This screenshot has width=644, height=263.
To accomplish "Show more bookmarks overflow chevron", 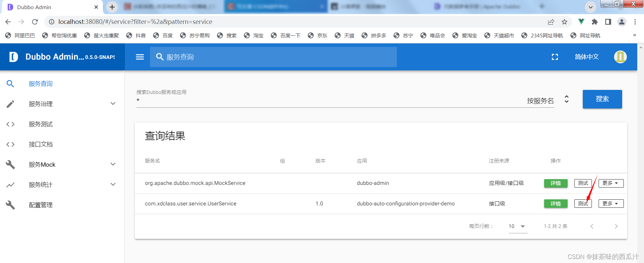I will click(x=635, y=35).
